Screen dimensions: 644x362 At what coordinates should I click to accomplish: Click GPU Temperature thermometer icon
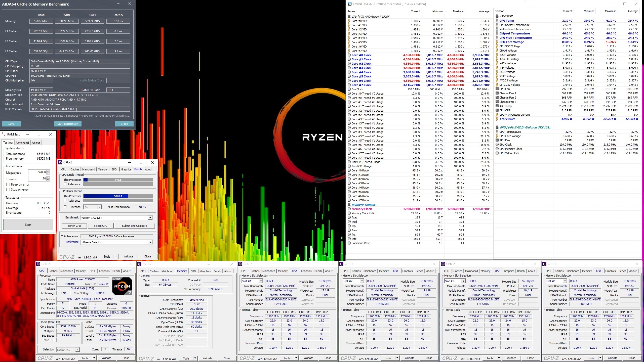(497, 132)
